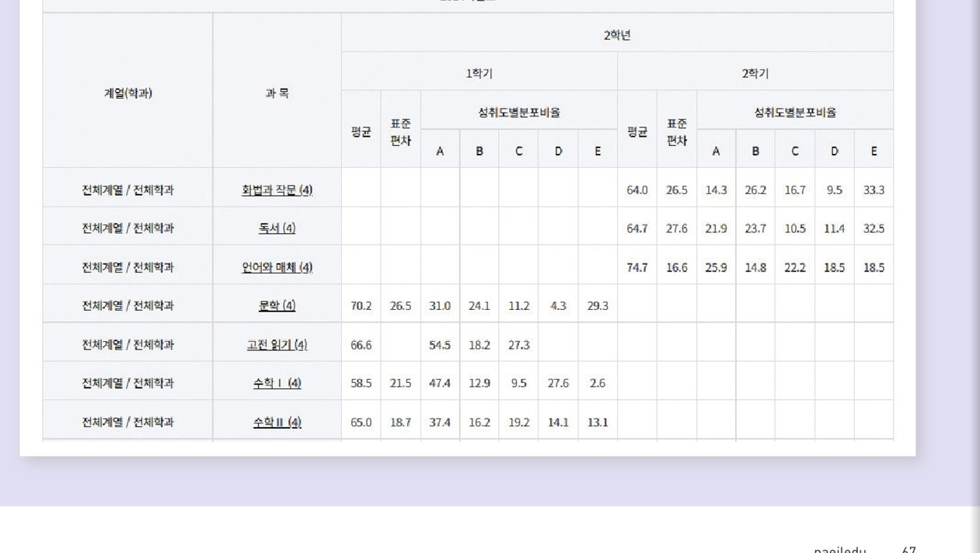Click the 2학기 semester header
980x553 pixels.
pyautogui.click(x=755, y=74)
